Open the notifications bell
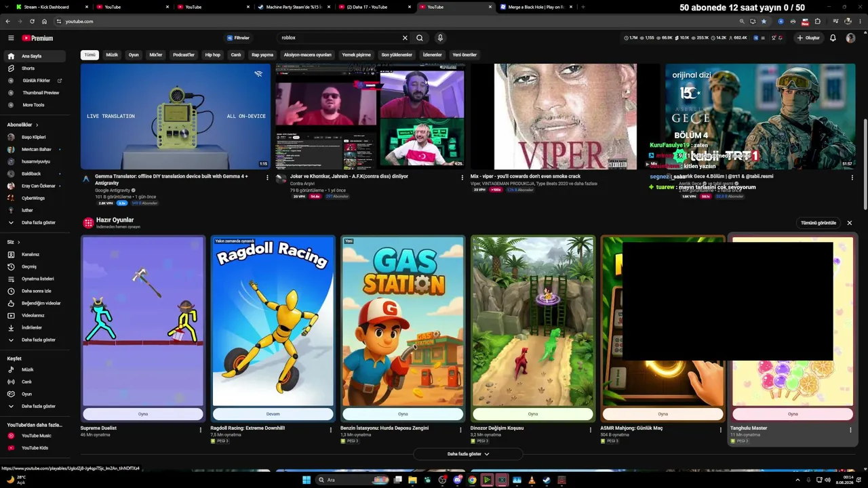Image resolution: width=868 pixels, height=488 pixels. coord(833,38)
